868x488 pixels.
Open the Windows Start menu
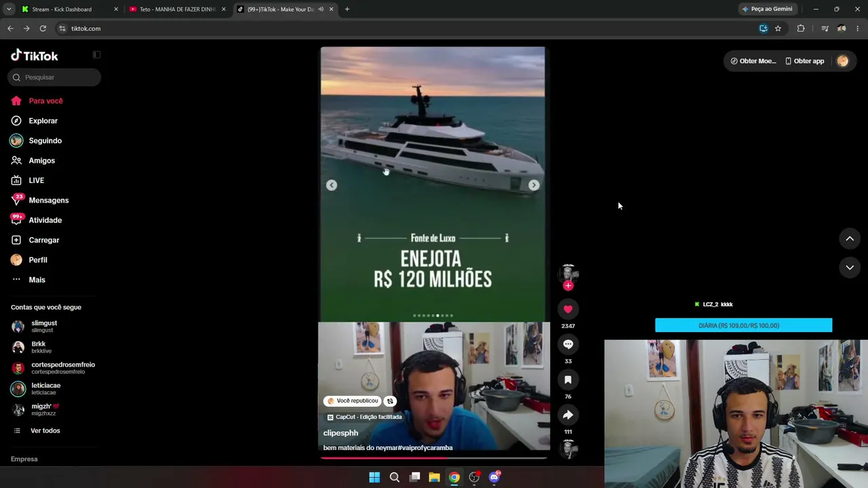pos(374,477)
